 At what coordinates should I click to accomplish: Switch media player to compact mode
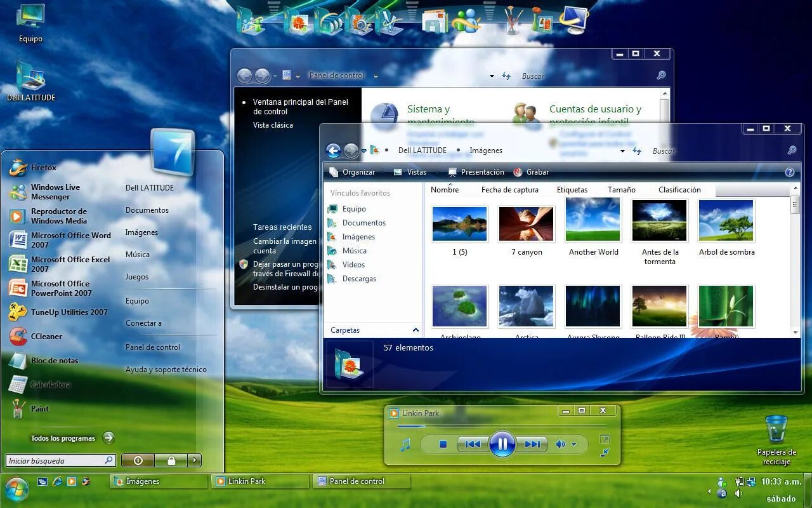605,453
